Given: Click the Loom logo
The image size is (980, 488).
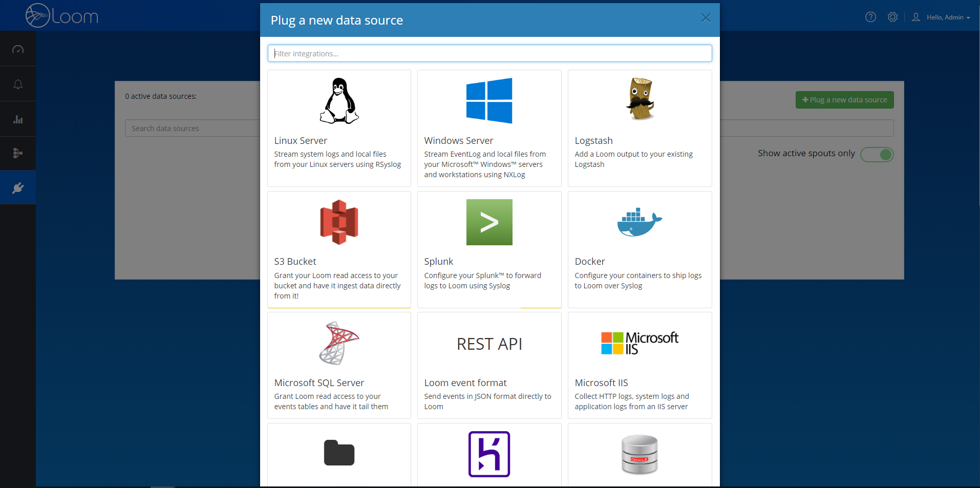Looking at the screenshot, I should 62,15.
